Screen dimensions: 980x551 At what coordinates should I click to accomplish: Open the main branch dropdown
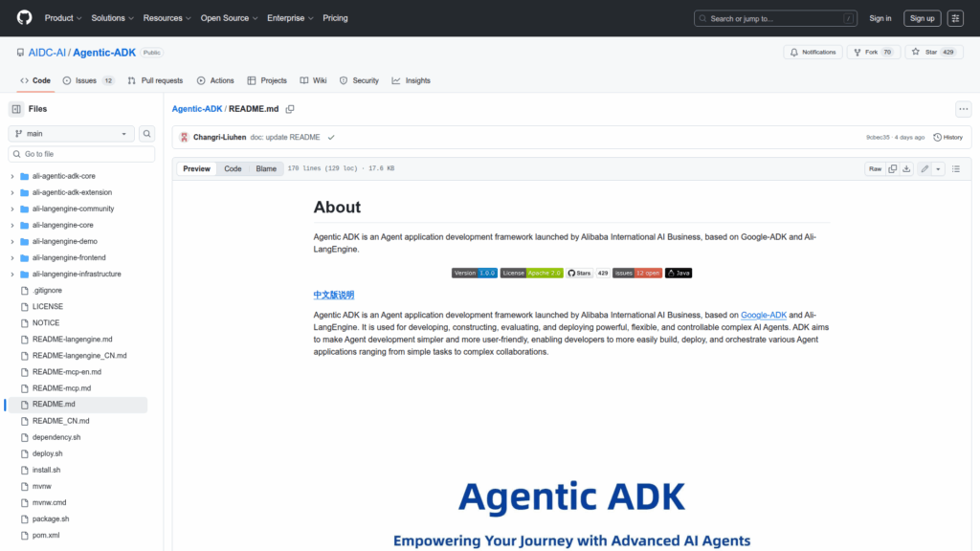click(x=71, y=134)
